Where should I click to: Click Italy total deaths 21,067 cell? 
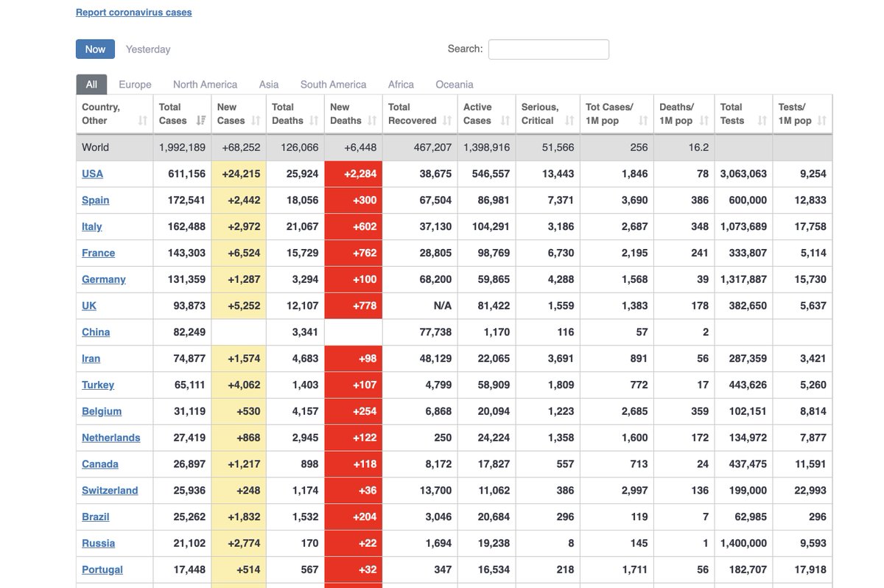(295, 227)
